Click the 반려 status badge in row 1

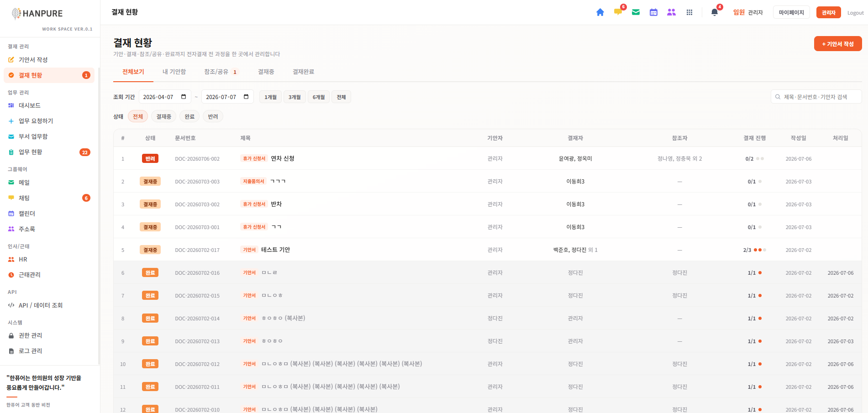tap(150, 158)
